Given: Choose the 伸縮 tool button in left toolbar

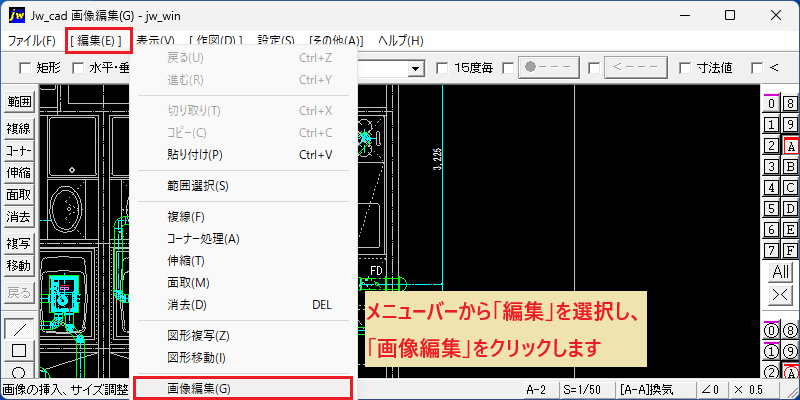Looking at the screenshot, I should 19,172.
